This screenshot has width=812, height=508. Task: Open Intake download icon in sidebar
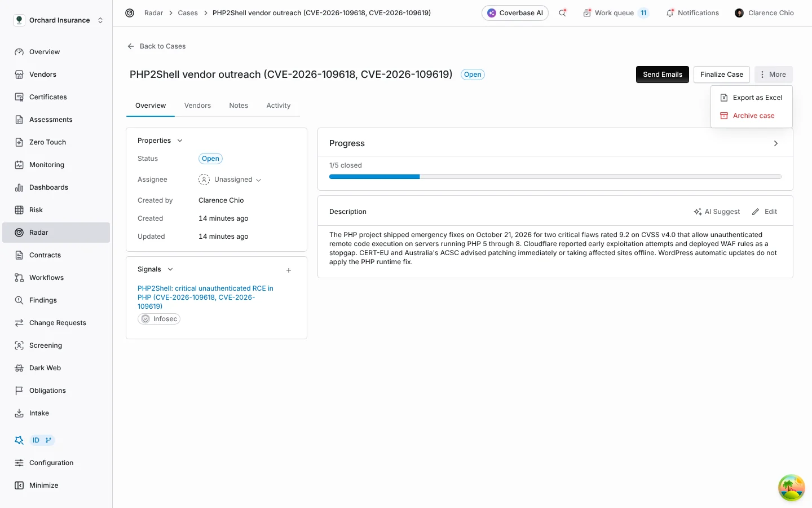click(x=19, y=413)
